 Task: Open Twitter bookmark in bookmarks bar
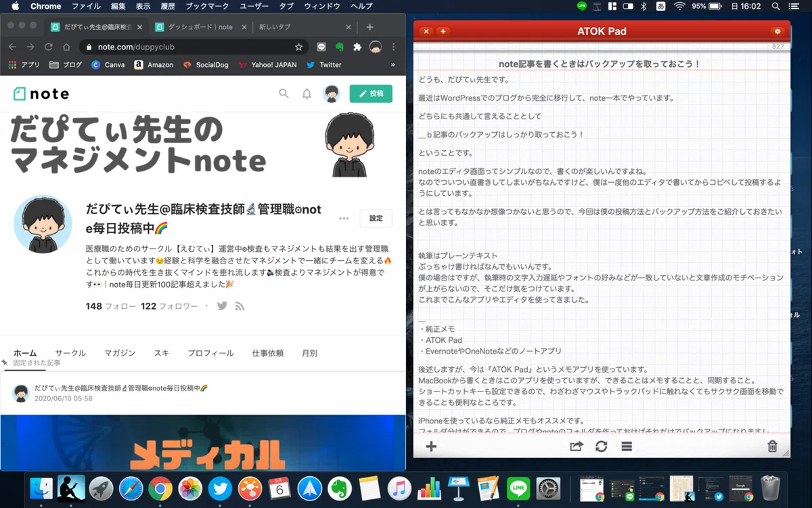point(324,65)
